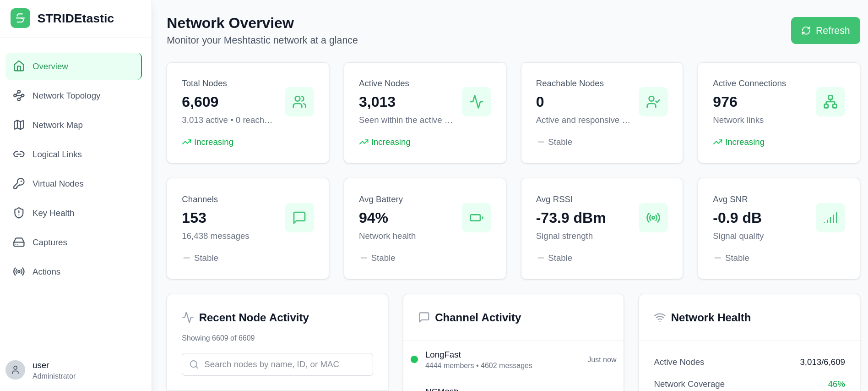Open Network Topology in sidebar
The width and height of the screenshot is (868, 391).
pos(74,95)
